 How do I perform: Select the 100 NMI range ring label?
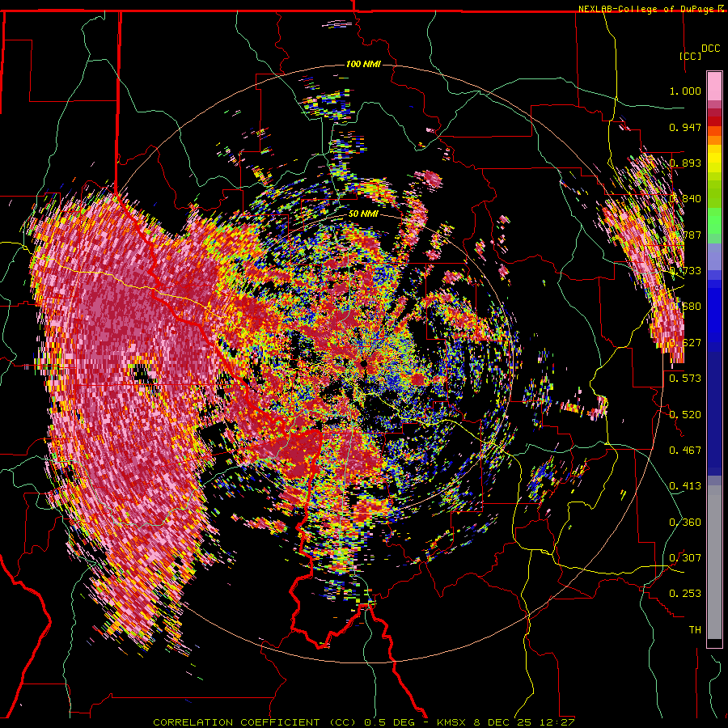pyautogui.click(x=363, y=64)
